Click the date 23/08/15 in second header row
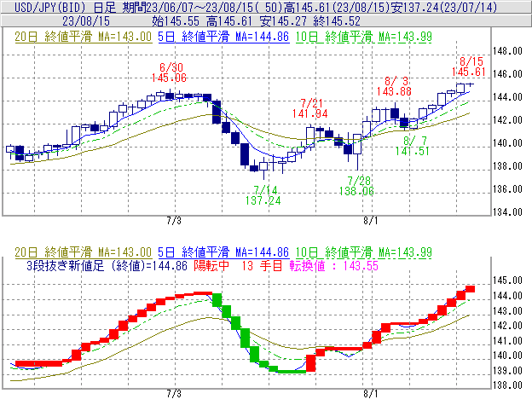532x405 pixels. (x=86, y=21)
